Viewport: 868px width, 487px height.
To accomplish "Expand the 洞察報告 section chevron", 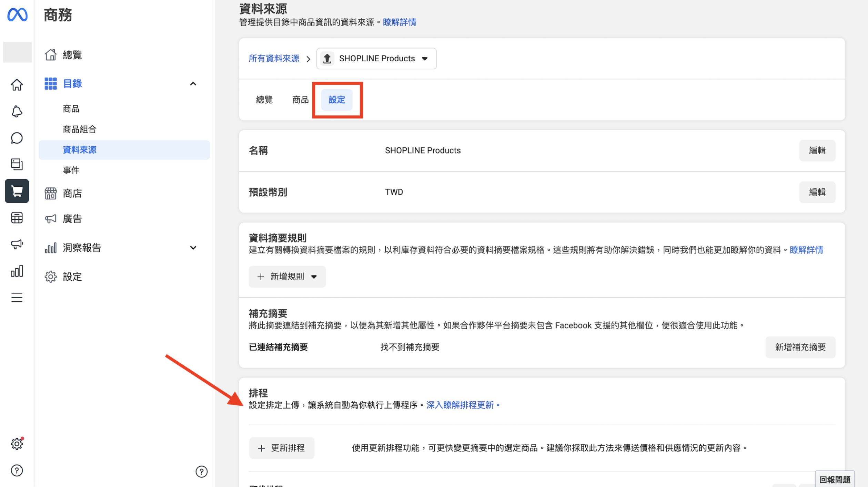I will pyautogui.click(x=193, y=248).
